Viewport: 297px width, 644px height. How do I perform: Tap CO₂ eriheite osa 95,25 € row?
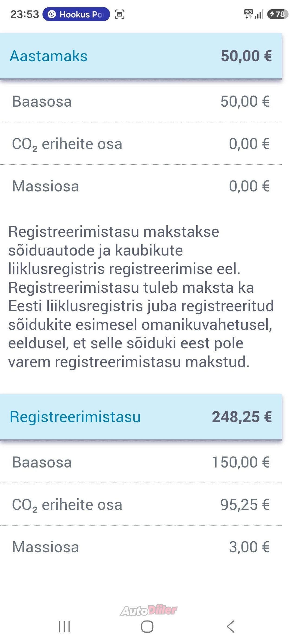(141, 504)
